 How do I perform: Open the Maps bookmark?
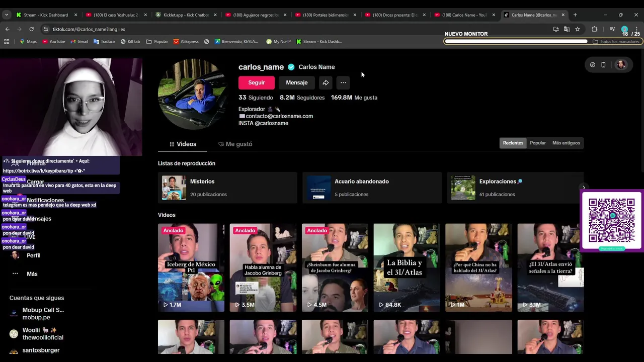pos(28,41)
